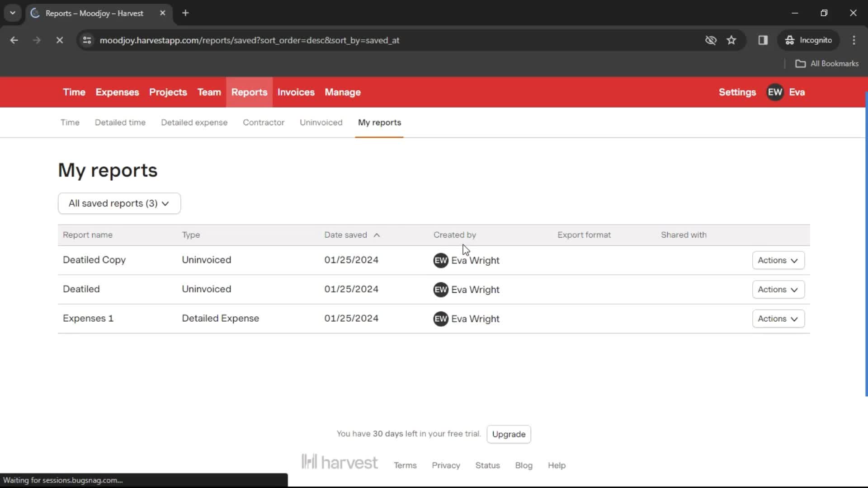The height and width of the screenshot is (488, 868).
Task: Click the Harvest logo in the footer
Action: [x=340, y=462]
